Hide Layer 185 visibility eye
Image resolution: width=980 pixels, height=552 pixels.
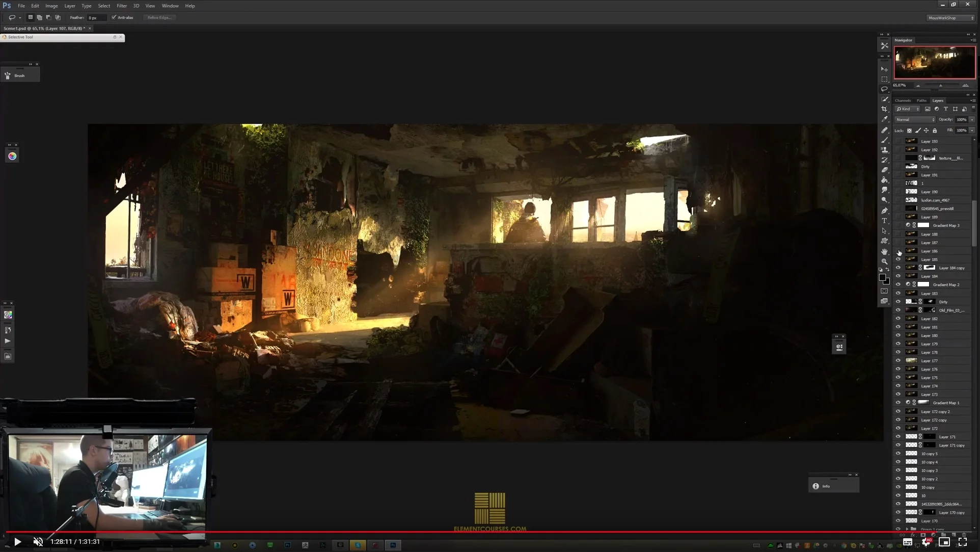898,259
